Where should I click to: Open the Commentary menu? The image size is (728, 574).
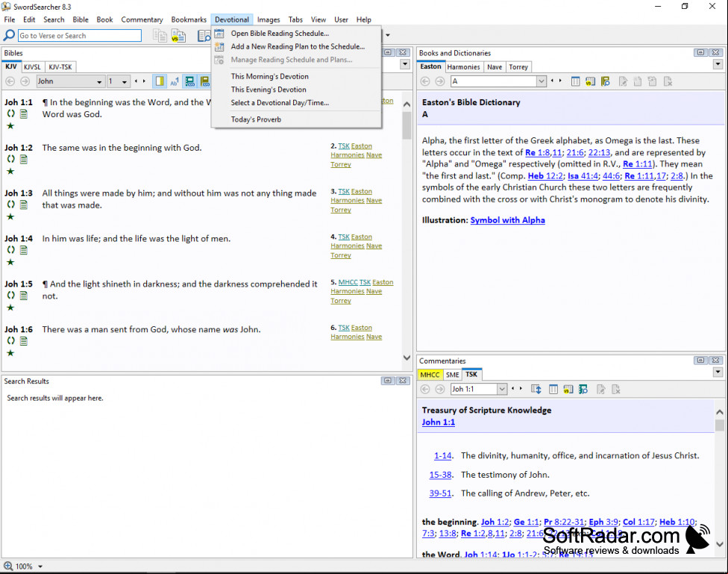pos(142,19)
